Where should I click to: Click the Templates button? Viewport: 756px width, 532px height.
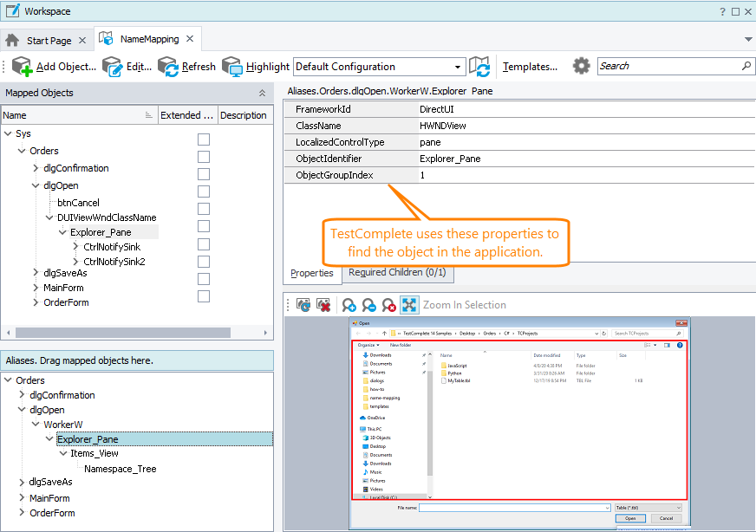tap(530, 67)
